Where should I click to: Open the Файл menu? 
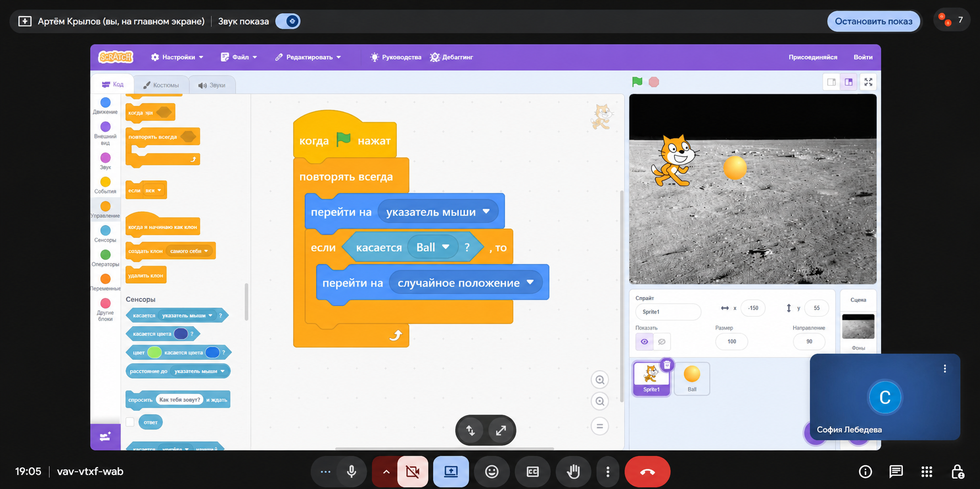(239, 57)
